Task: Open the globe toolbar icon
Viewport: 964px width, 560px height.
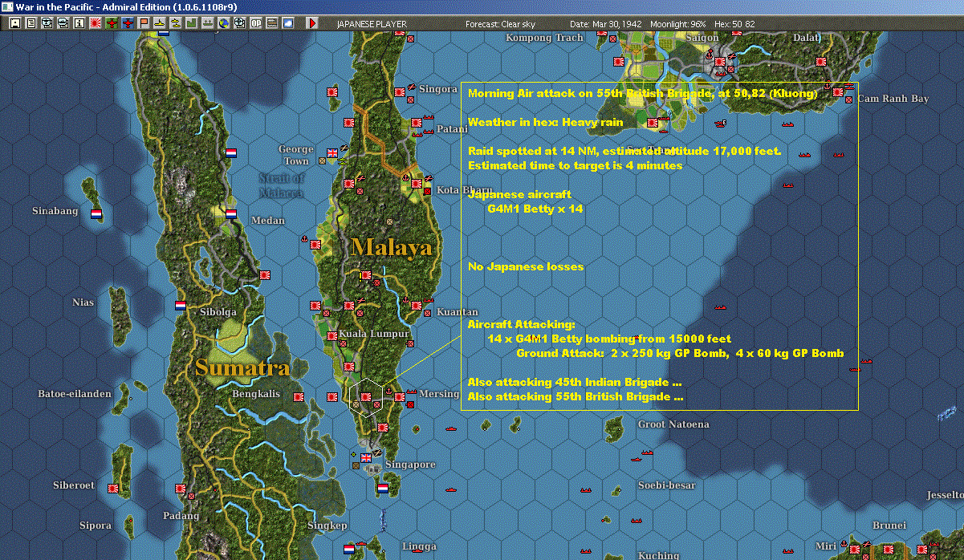Action: pos(223,23)
